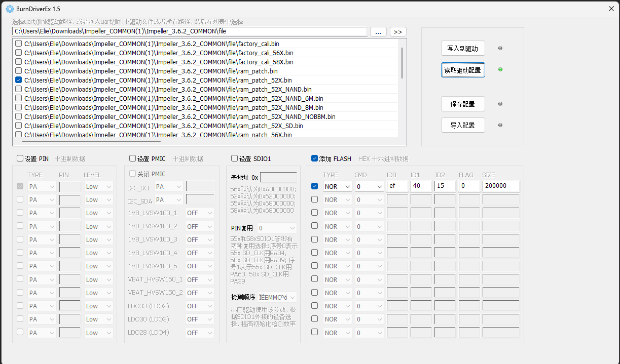Screen dimensions: 620x364
Task: Click the SIZE field containing '200000'
Action: (x=501, y=186)
